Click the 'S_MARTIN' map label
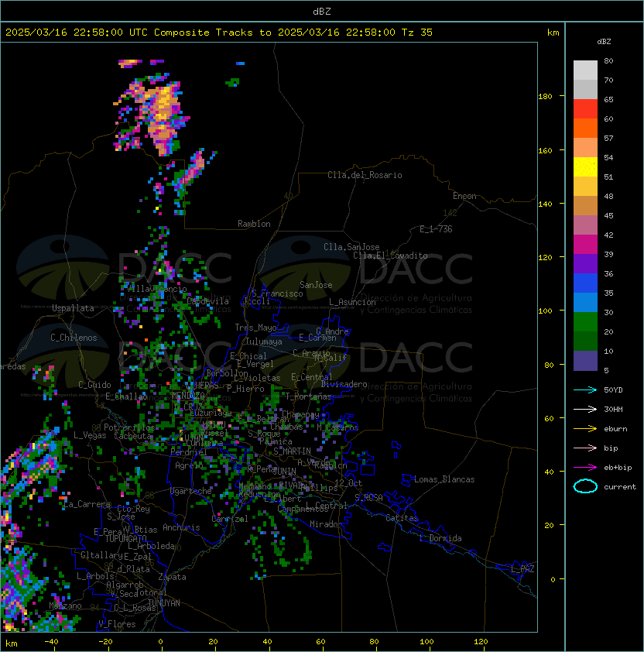The width and height of the screenshot is (644, 652). (293, 451)
